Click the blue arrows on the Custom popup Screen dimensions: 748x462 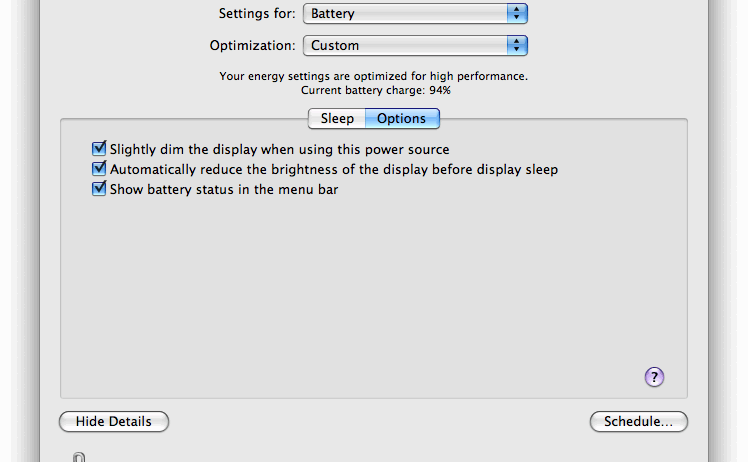click(516, 45)
